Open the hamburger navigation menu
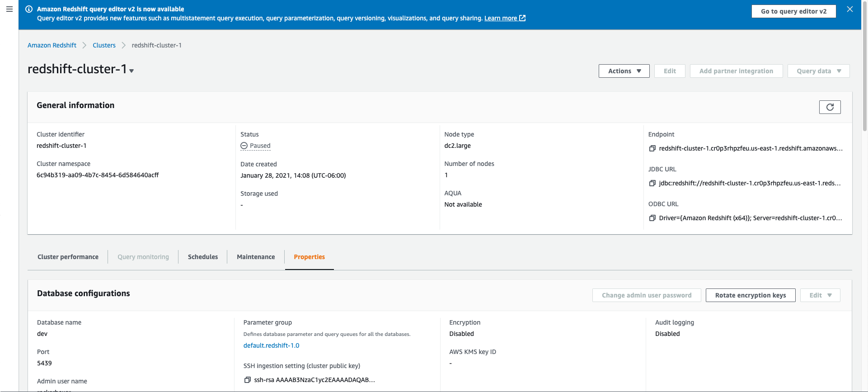 9,9
